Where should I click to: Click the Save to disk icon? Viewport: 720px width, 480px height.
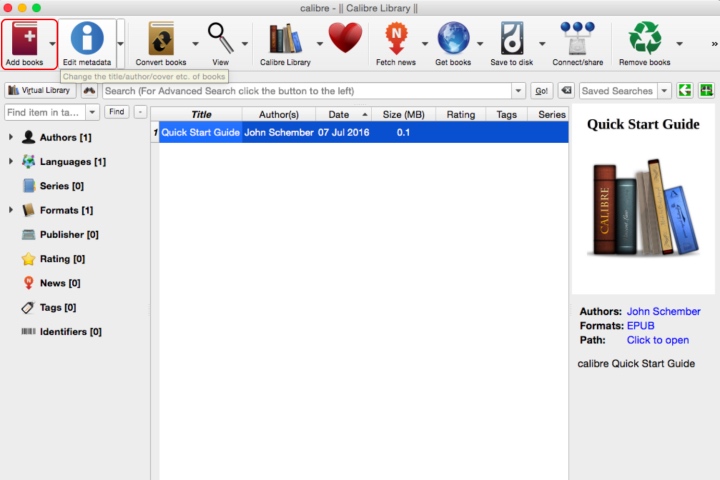coord(512,38)
